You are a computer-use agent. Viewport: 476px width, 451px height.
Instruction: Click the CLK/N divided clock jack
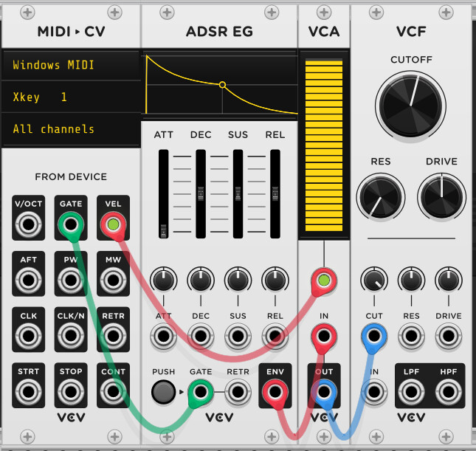click(x=71, y=336)
